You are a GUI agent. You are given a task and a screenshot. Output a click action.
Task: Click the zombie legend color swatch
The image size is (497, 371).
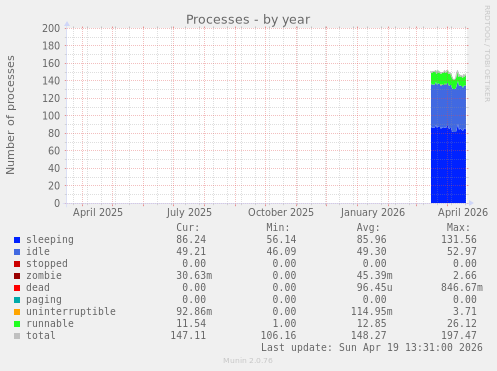tap(17, 276)
